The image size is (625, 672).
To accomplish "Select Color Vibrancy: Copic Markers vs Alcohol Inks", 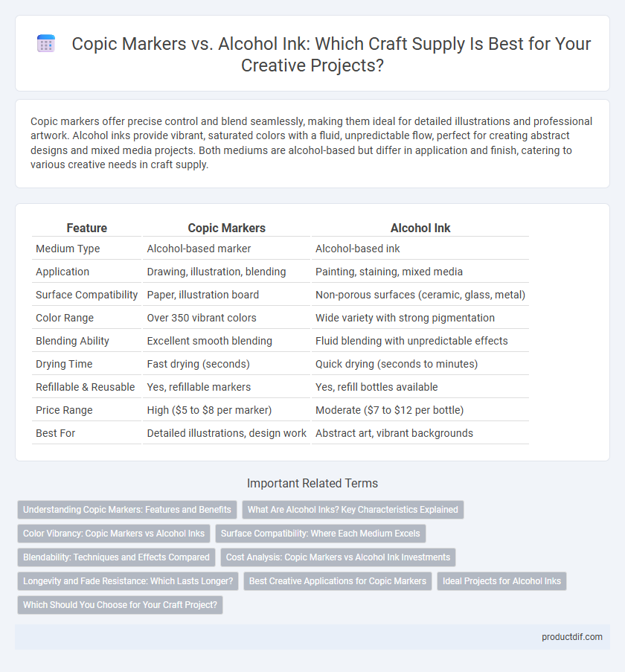I will click(x=114, y=533).
